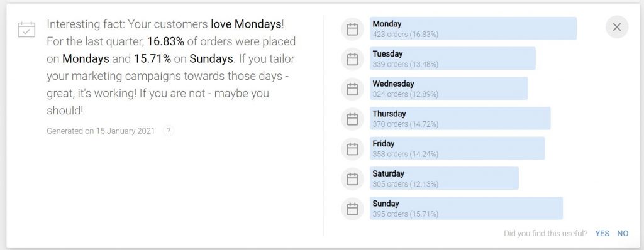Click the calendar icon next to Sunday
Viewport: 644px width, 250px height.
352,209
